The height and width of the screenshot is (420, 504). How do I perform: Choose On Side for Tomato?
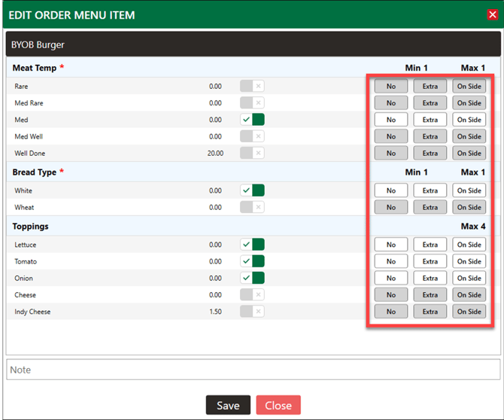coord(469,262)
